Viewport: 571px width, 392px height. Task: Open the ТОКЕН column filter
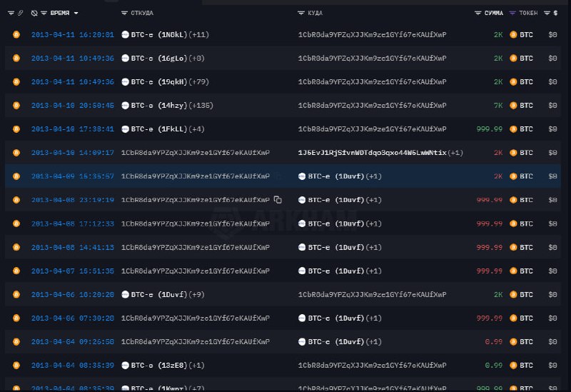tap(512, 13)
